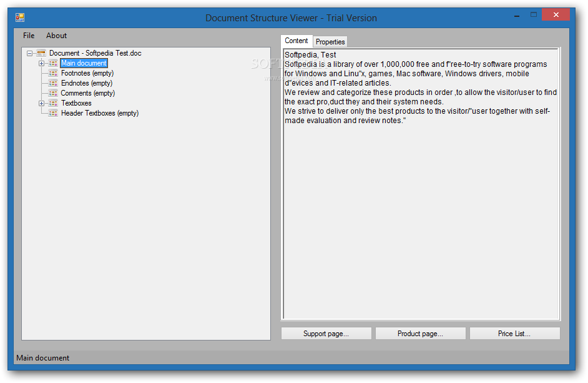Click the app icon in title bar
Viewport: 588px width, 383px height.
click(x=20, y=17)
